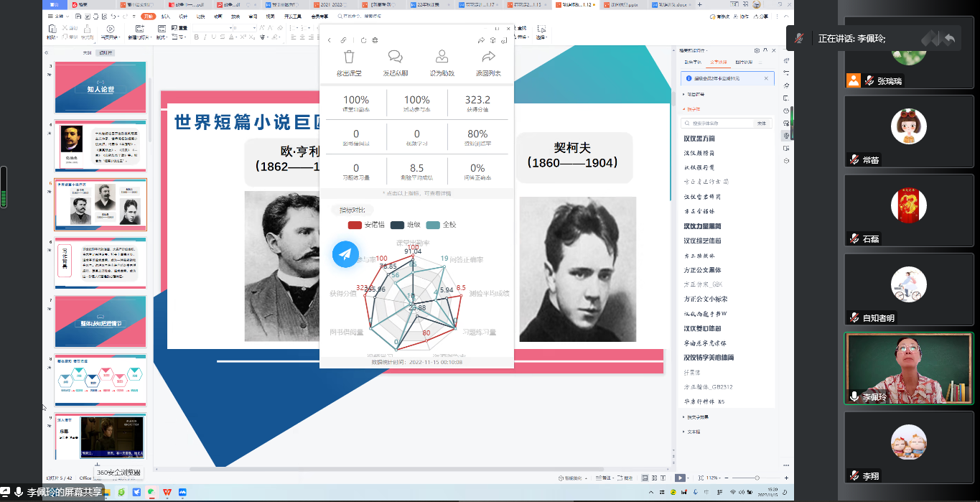Click the 设为助教 person icon
Image resolution: width=980 pixels, height=502 pixels.
pos(442,57)
